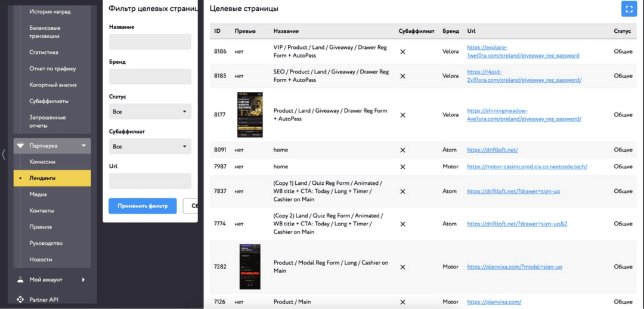Click the 'Product / Main' name cell
The image size is (644, 309).
292,302
